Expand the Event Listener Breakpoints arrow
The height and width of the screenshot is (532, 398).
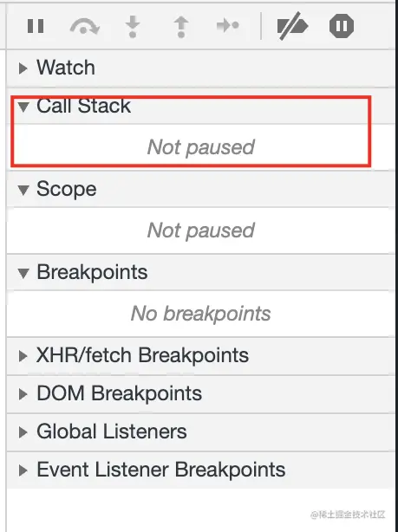click(x=23, y=470)
